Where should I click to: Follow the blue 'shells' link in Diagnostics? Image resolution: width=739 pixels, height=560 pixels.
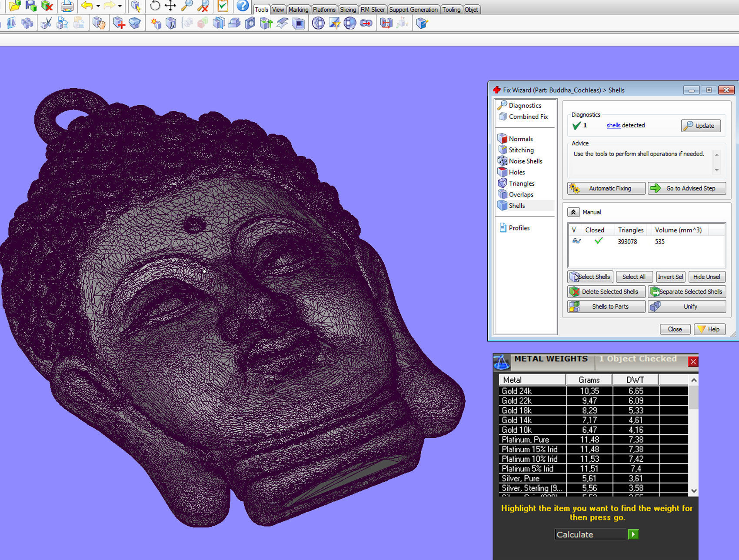click(613, 125)
